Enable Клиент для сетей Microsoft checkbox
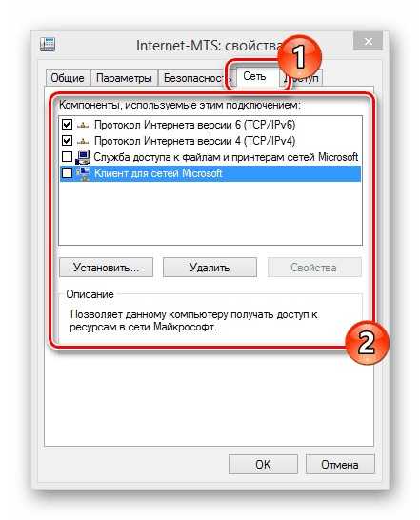This screenshot has width=420, height=520. pos(68,172)
